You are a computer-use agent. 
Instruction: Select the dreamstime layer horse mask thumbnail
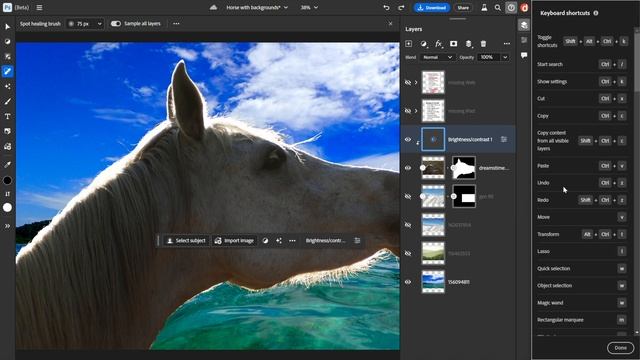[464, 168]
